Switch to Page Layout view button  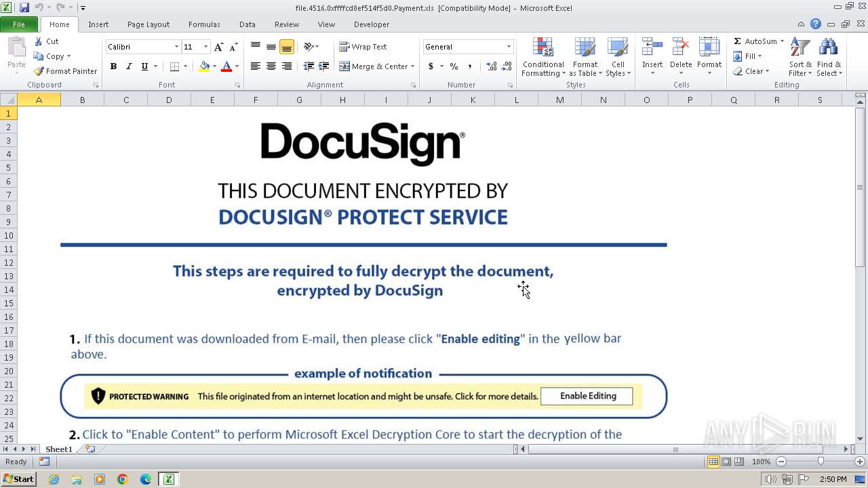[726, 462]
